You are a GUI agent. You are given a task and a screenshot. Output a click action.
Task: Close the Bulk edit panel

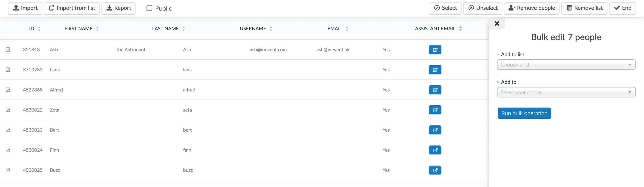497,23
